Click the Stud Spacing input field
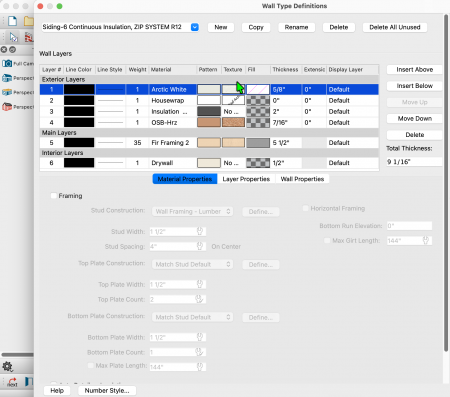The image size is (450, 397). click(x=178, y=246)
